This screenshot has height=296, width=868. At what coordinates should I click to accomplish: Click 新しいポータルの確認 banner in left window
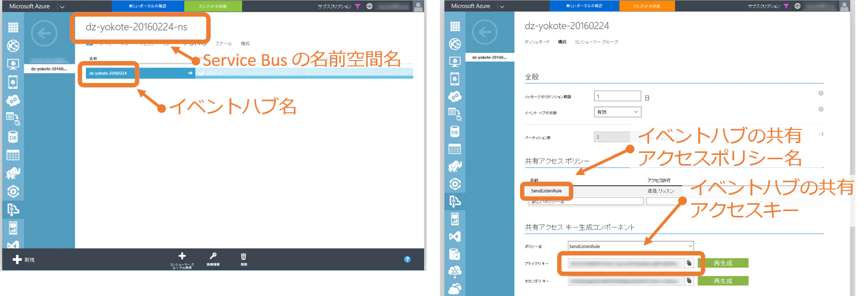[148, 6]
